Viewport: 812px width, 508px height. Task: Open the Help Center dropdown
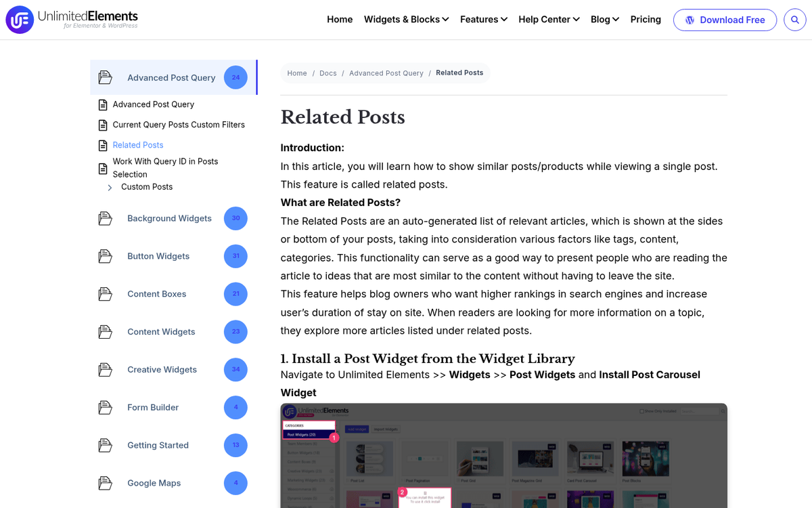pyautogui.click(x=549, y=20)
